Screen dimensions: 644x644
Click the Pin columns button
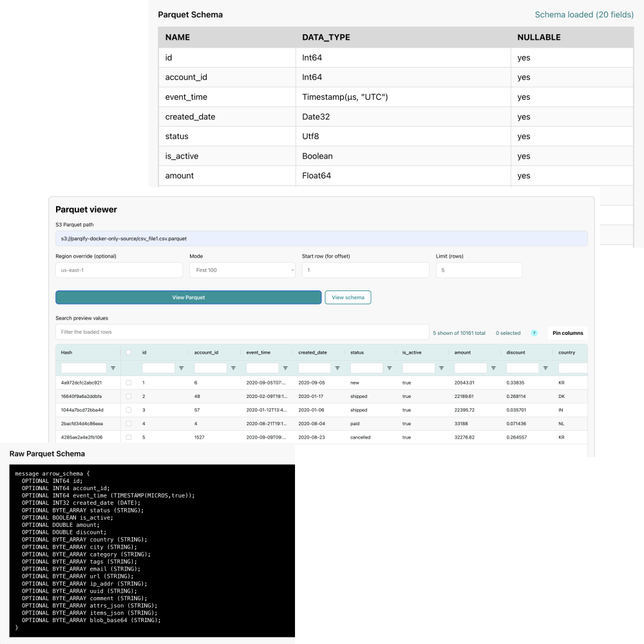point(567,333)
